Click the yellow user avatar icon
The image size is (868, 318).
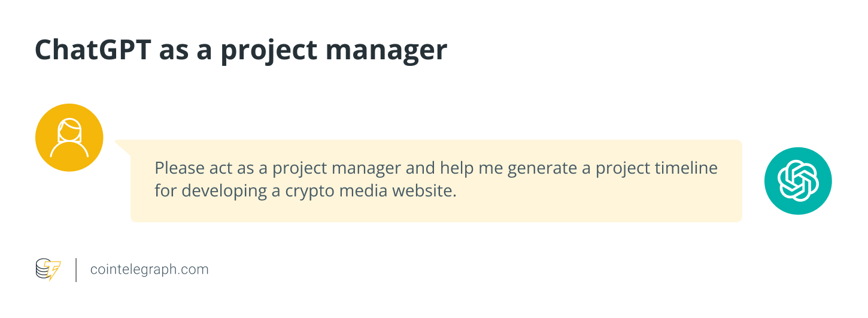pyautogui.click(x=69, y=138)
